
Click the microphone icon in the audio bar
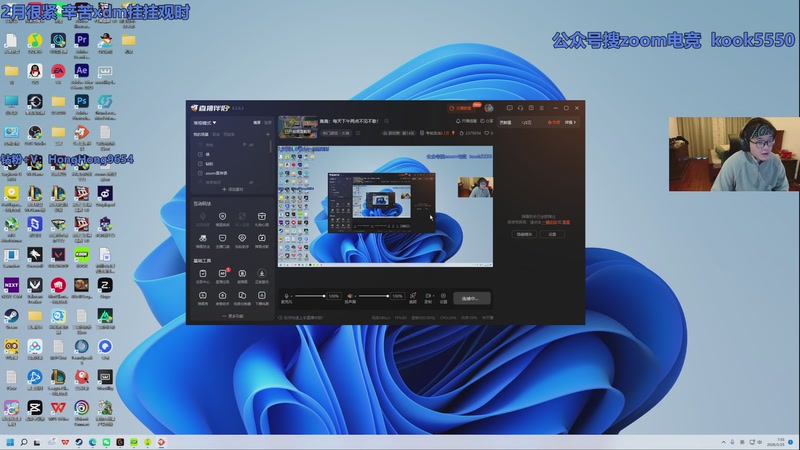(x=287, y=296)
